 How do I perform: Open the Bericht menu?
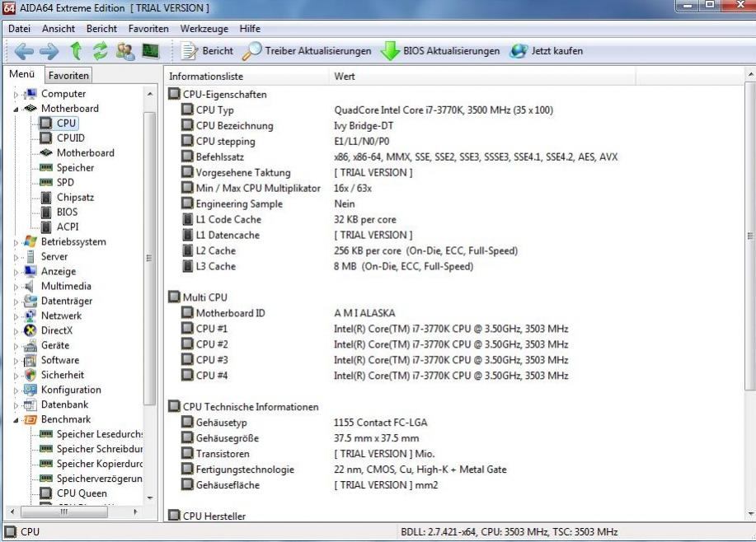101,29
